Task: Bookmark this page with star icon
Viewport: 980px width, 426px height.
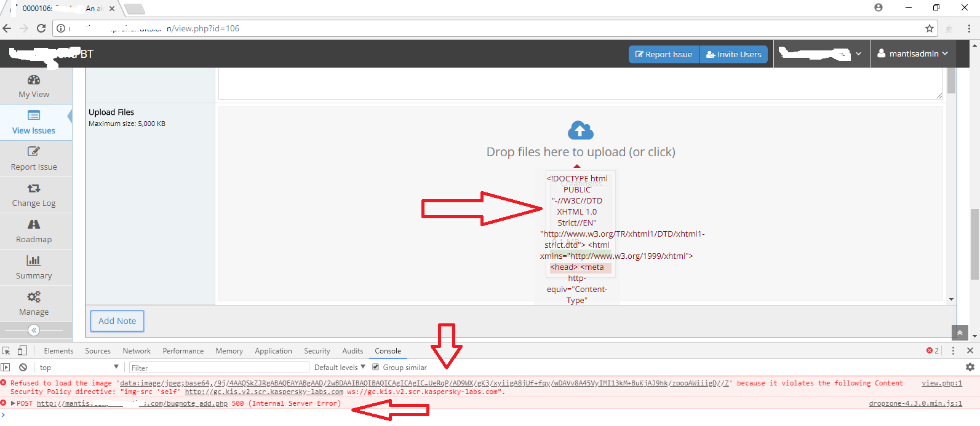Action: click(x=929, y=28)
